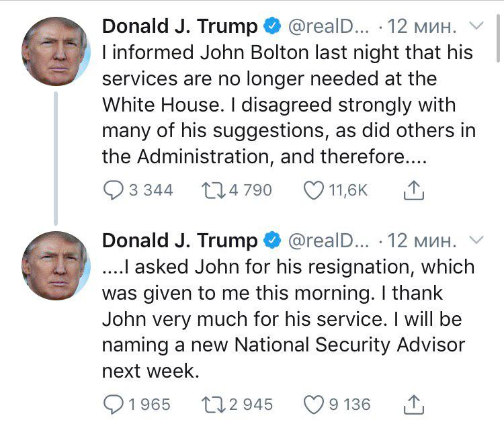Retweet the first tweet with 4 790 retweets
Viewport: 504px width, 422px height.
[x=213, y=190]
